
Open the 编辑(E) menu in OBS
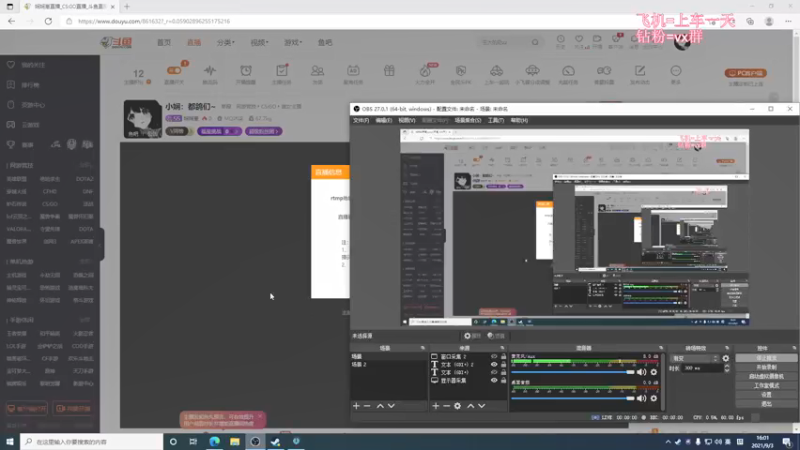(384, 120)
